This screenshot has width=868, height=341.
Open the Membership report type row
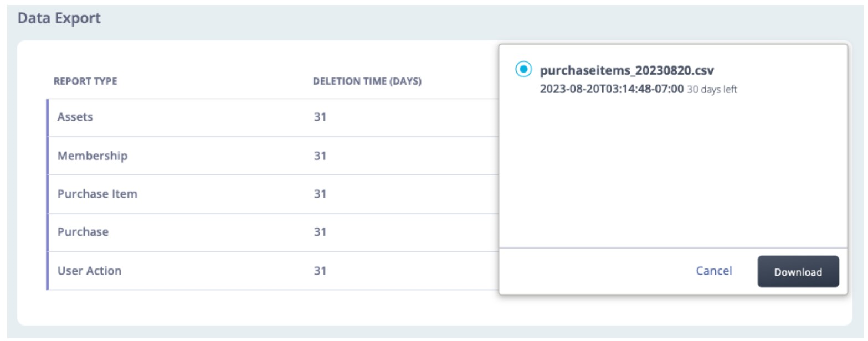(x=273, y=156)
